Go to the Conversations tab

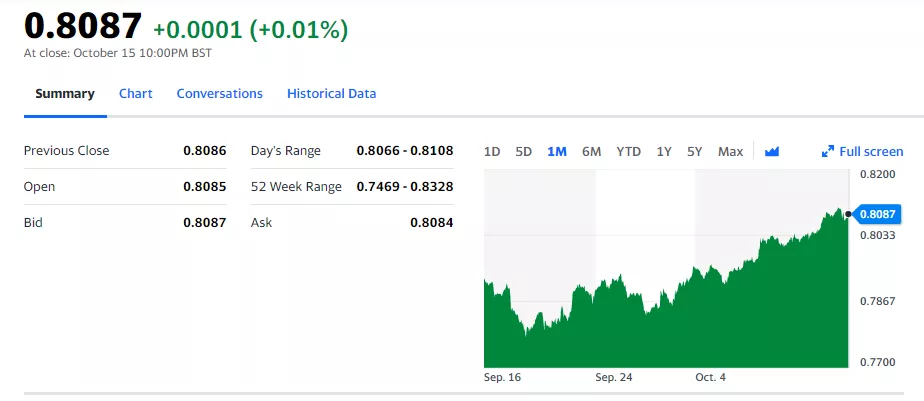click(219, 94)
